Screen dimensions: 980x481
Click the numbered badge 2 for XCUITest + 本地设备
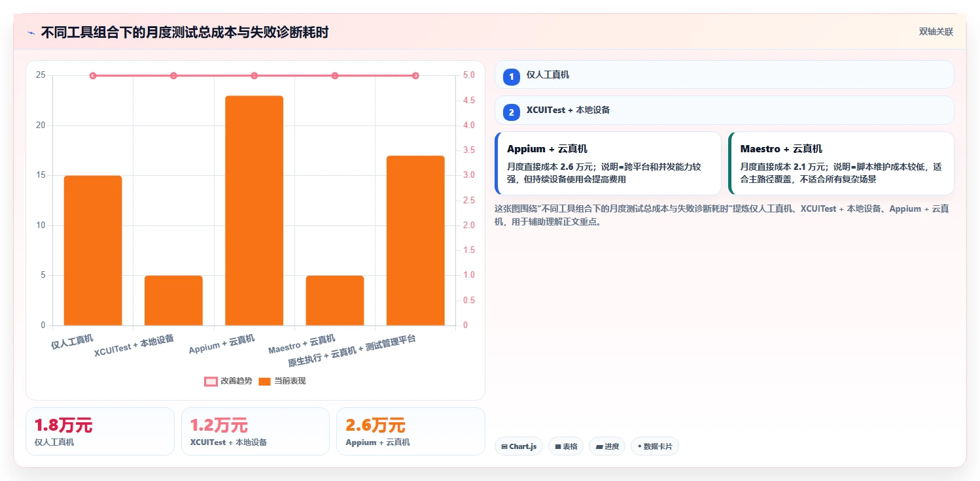(512, 112)
